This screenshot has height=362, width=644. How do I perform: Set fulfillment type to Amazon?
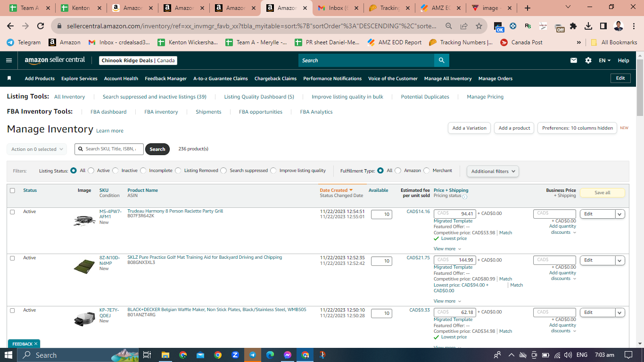click(398, 171)
